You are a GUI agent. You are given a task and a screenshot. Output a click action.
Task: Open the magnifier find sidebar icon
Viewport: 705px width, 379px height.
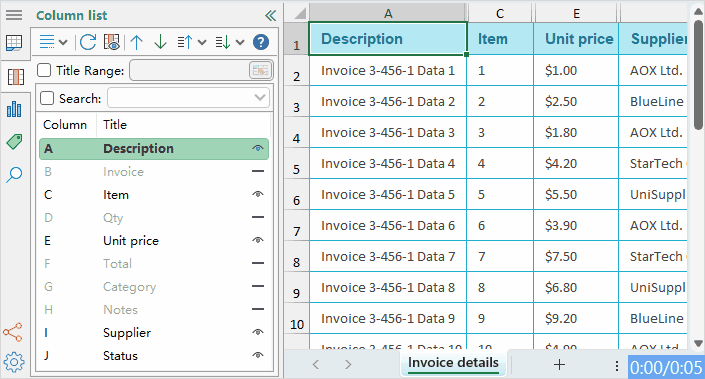[x=14, y=174]
